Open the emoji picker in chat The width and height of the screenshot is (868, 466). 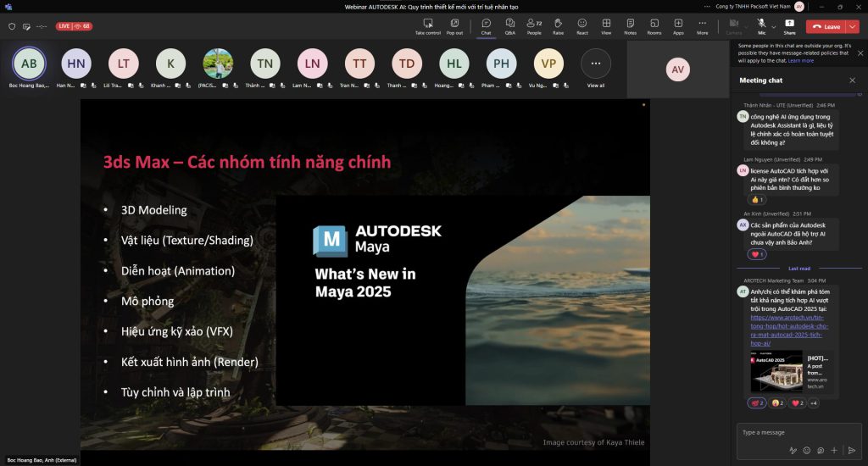(807, 451)
